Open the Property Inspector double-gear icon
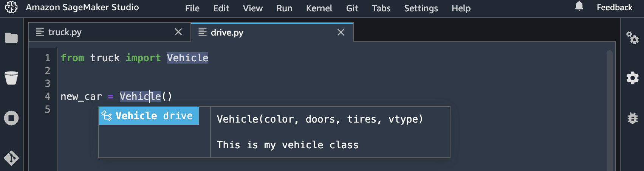 (x=632, y=37)
